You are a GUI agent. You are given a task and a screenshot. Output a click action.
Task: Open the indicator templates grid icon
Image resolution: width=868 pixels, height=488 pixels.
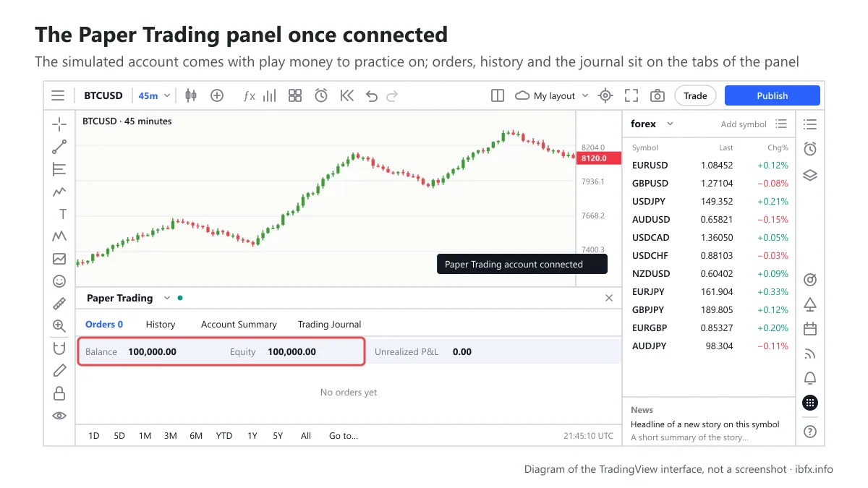click(295, 95)
